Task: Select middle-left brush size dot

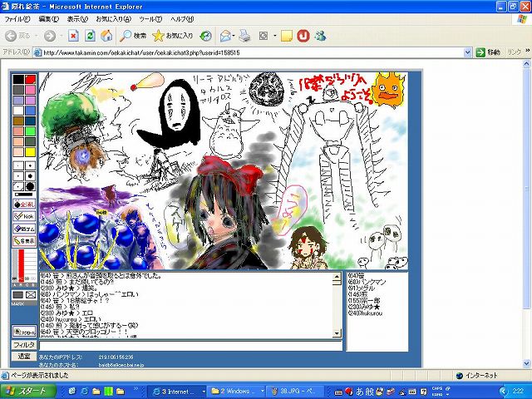Action: (18, 176)
